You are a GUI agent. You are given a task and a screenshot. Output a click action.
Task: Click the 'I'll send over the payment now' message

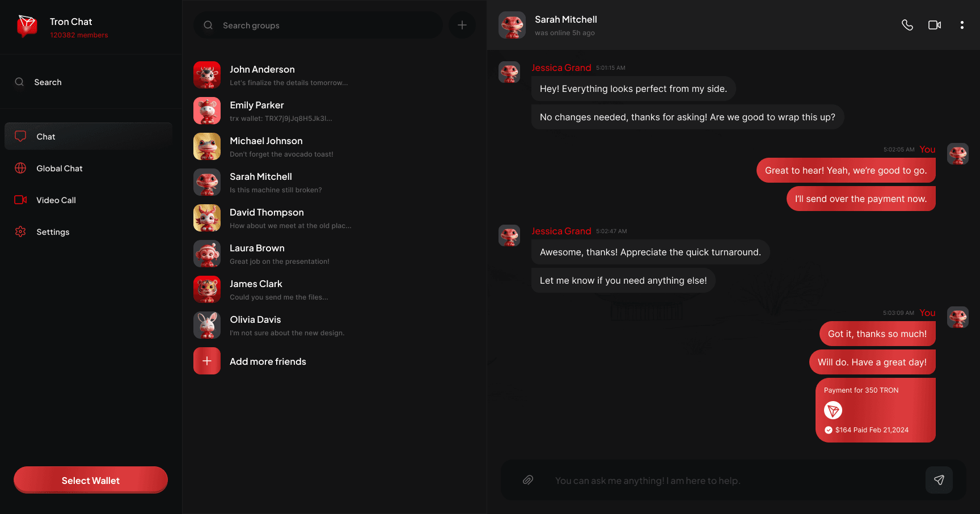coord(861,199)
